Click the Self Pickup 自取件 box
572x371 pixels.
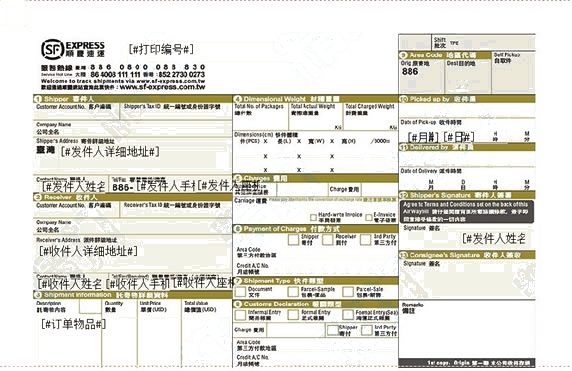click(x=513, y=72)
